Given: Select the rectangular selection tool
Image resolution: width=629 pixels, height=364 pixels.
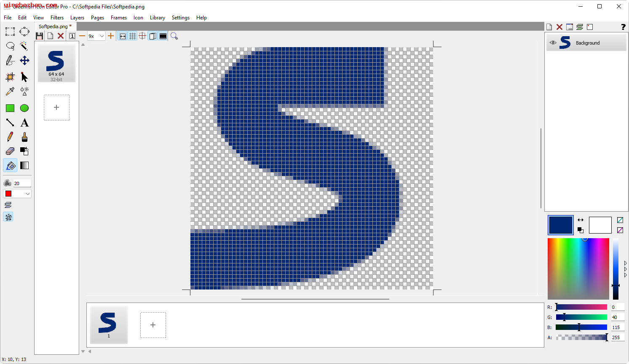Looking at the screenshot, I should (x=10, y=32).
